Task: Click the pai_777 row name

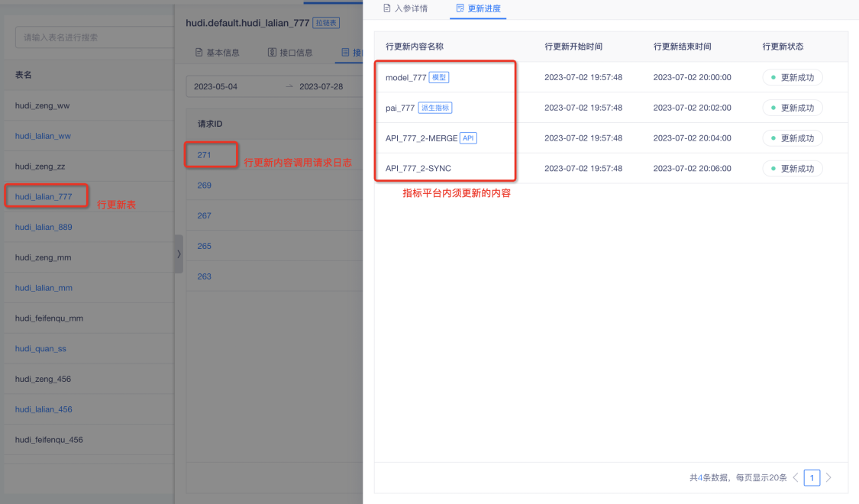Action: [x=400, y=108]
